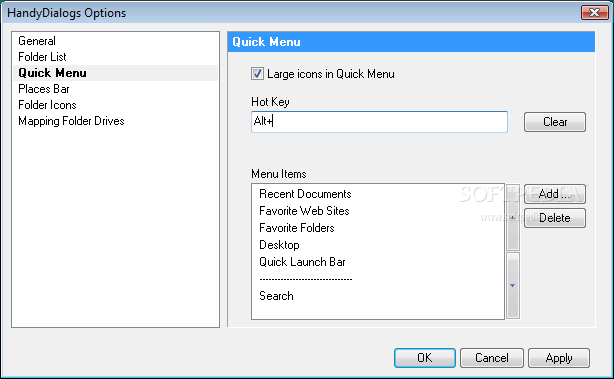Delete the selected menu item

(x=555, y=218)
